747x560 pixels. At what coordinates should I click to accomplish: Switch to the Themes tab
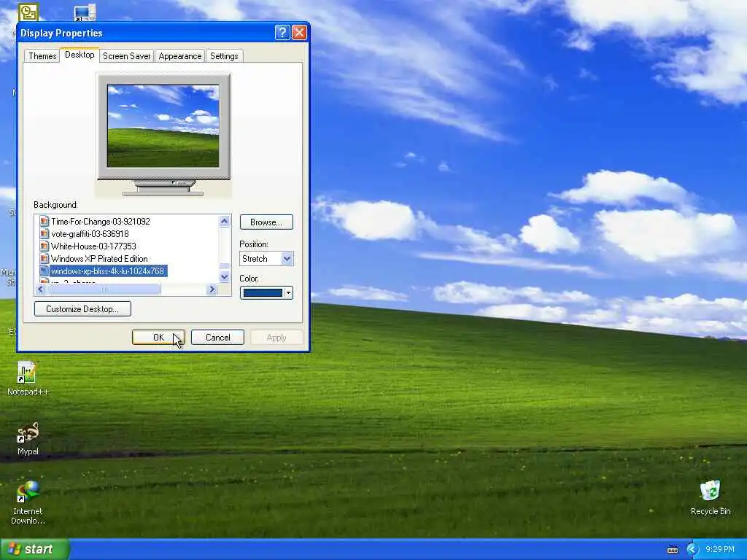click(42, 56)
